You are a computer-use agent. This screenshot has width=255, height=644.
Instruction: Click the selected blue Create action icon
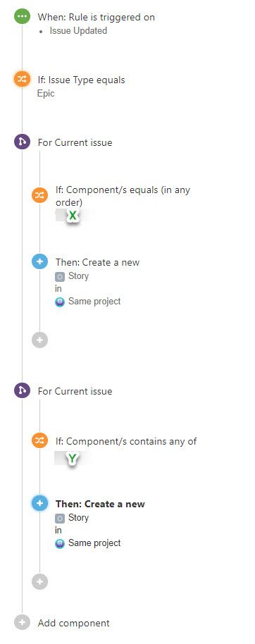[40, 502]
